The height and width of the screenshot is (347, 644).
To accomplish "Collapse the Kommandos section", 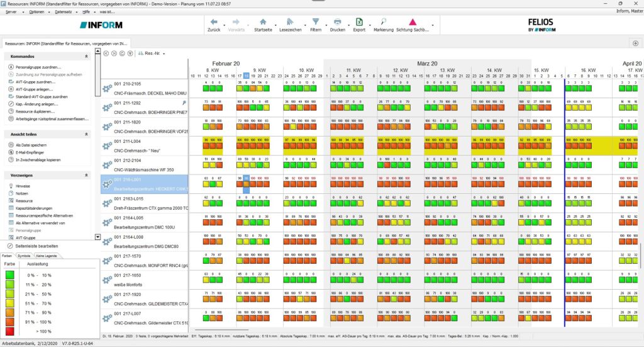I will click(86, 57).
